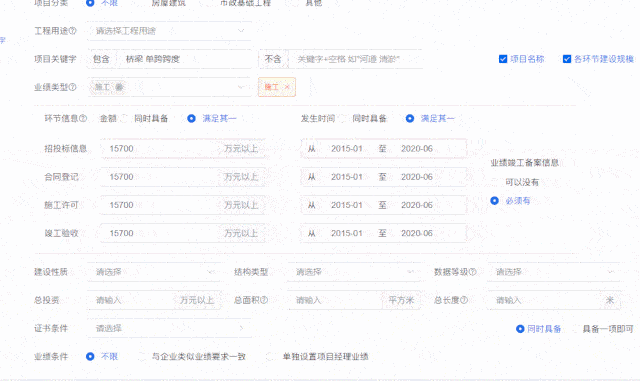Image resolution: width=640 pixels, height=381 pixels.
Task: Select 同时具备 radio for 金额
Action: (124, 118)
